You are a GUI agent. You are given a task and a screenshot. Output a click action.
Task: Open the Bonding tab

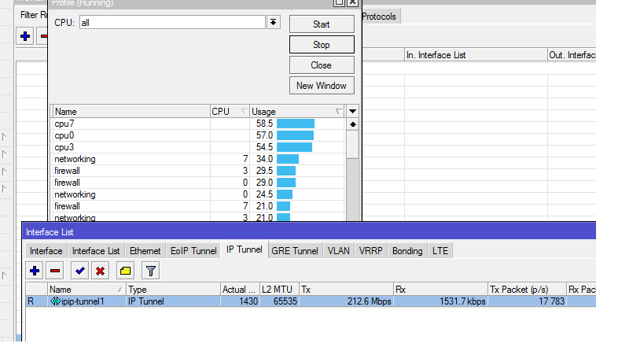[407, 251]
